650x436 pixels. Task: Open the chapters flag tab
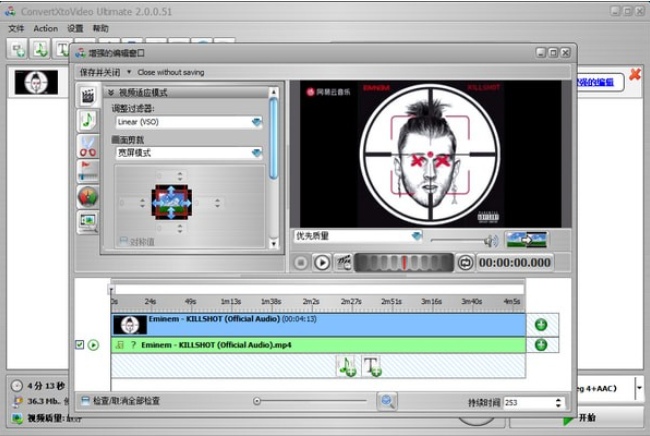pyautogui.click(x=88, y=171)
